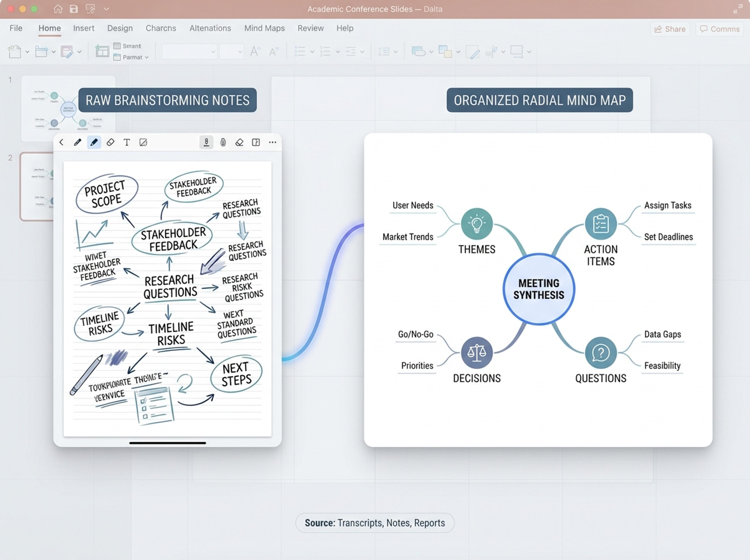Open the Parmat dropdown
This screenshot has width=750, height=560.
[x=131, y=57]
